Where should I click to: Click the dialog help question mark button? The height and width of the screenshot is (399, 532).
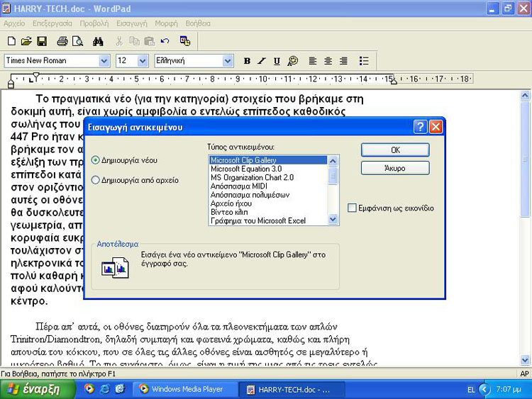click(420, 127)
